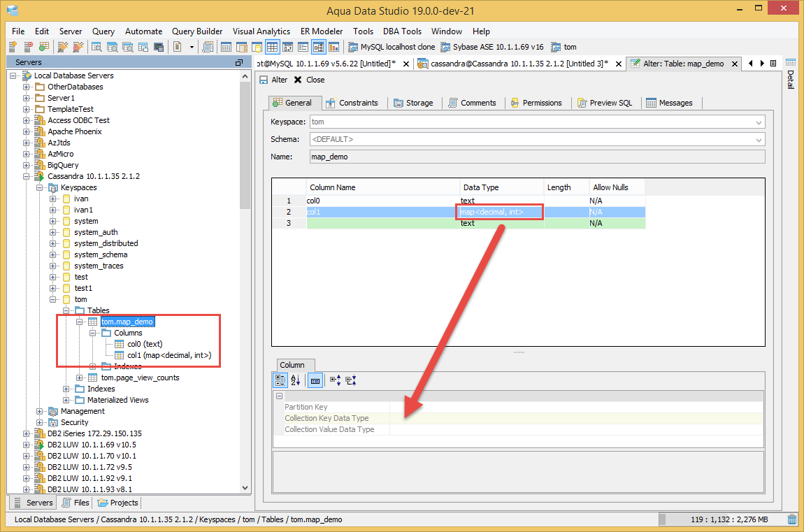Open the ER Modeler menu
Image resolution: width=804 pixels, height=532 pixels.
[321, 31]
